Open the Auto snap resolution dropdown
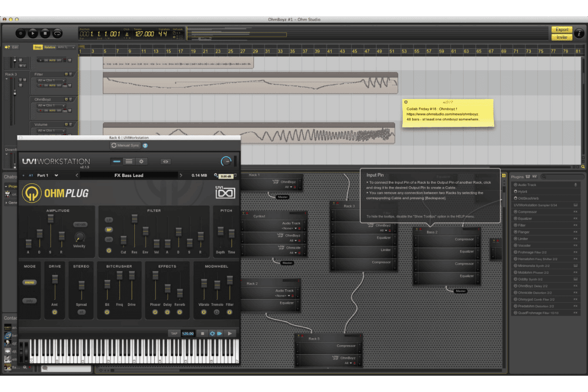This screenshot has width=588, height=392. tap(66, 48)
